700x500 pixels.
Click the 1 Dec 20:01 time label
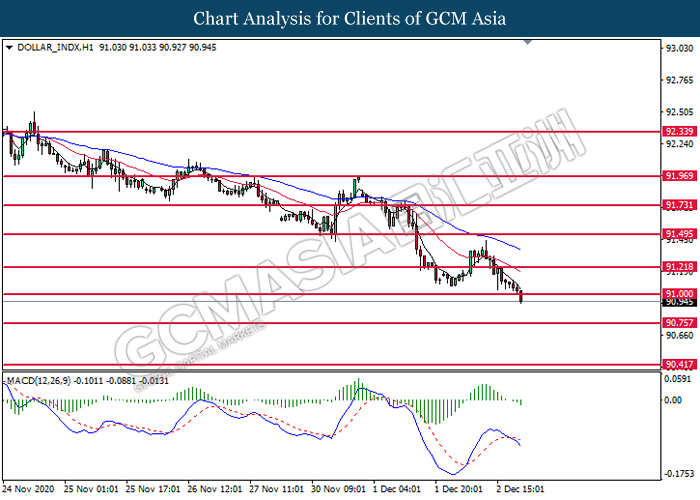point(458,489)
